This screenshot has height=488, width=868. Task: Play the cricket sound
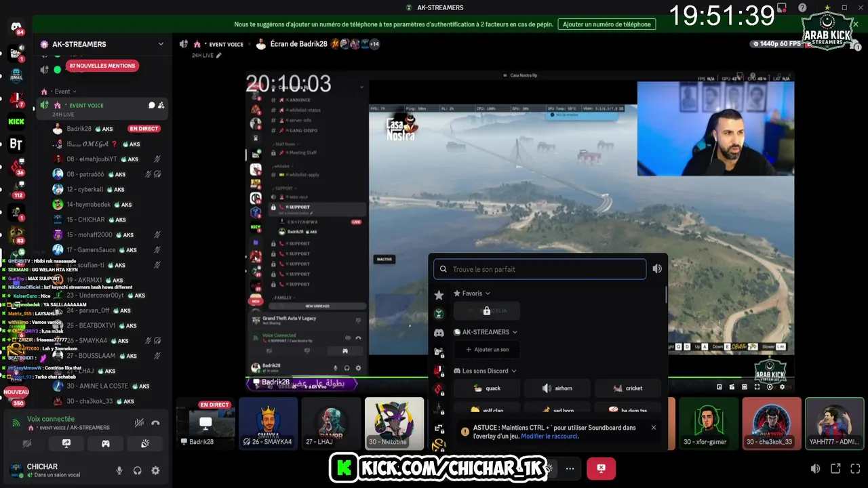[x=628, y=388]
